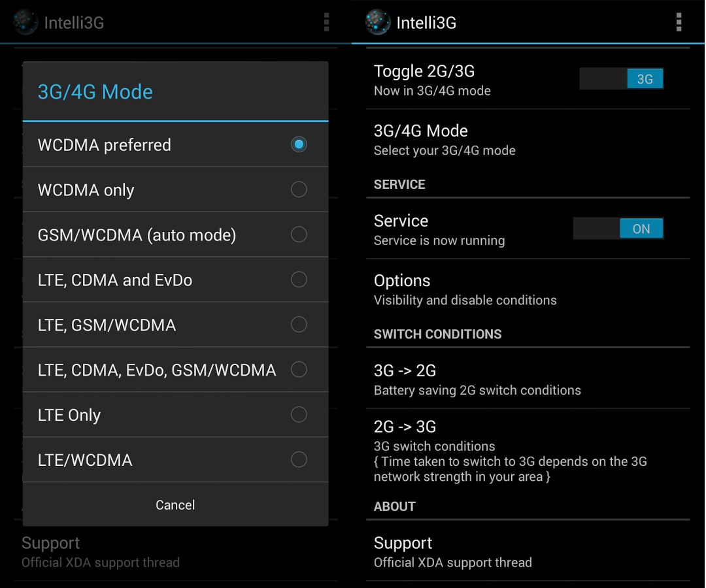Open the overflow menu on right screen

click(679, 22)
